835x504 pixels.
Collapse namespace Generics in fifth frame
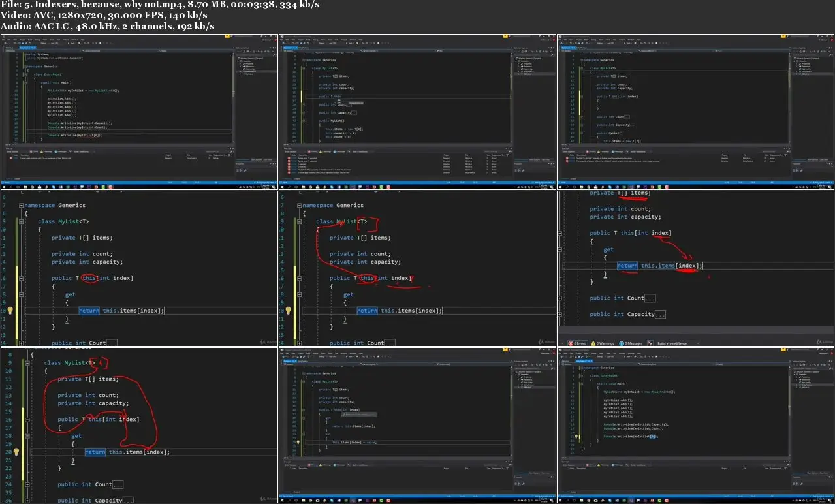point(300,206)
